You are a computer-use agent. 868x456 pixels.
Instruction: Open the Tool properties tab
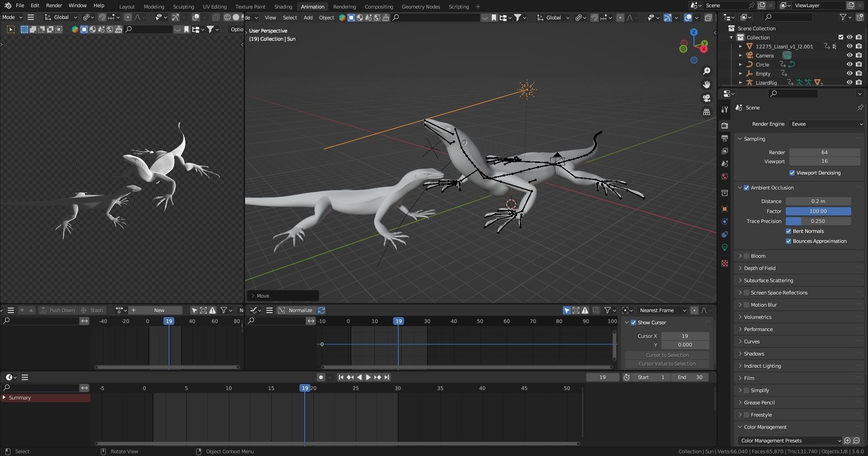(x=725, y=109)
